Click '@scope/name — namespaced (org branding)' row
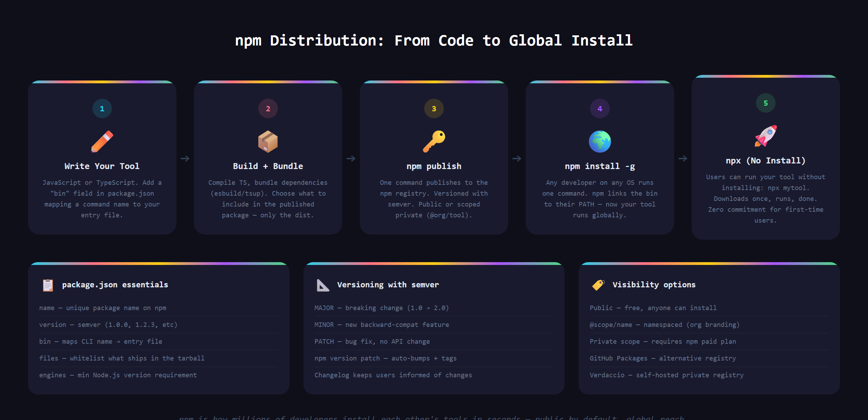 coord(709,325)
